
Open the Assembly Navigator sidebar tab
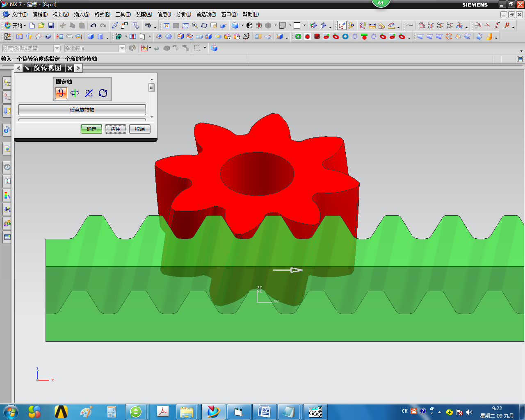click(x=7, y=83)
